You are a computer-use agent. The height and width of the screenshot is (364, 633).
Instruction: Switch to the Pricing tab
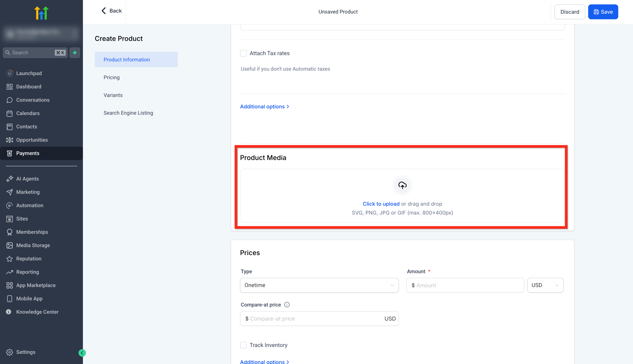(112, 77)
